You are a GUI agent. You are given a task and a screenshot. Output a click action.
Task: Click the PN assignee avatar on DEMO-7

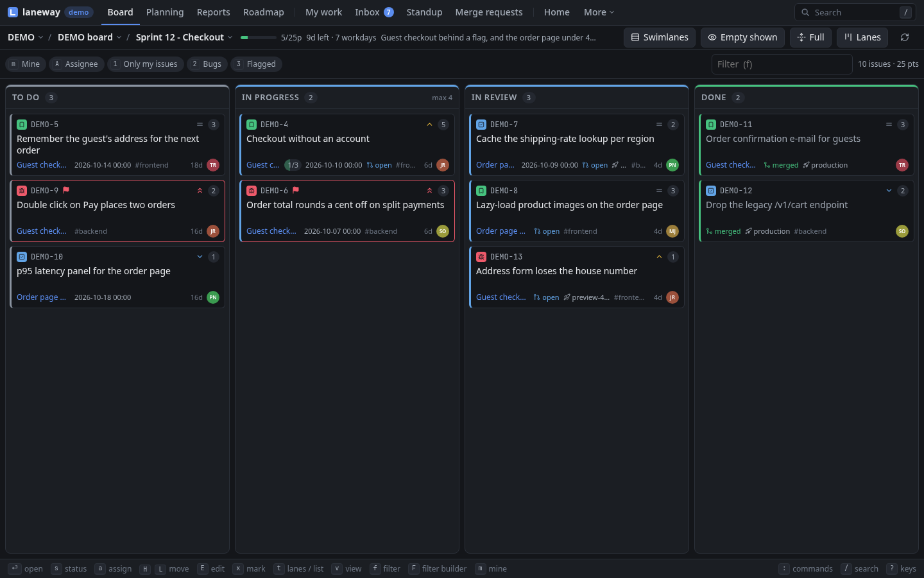(x=672, y=165)
